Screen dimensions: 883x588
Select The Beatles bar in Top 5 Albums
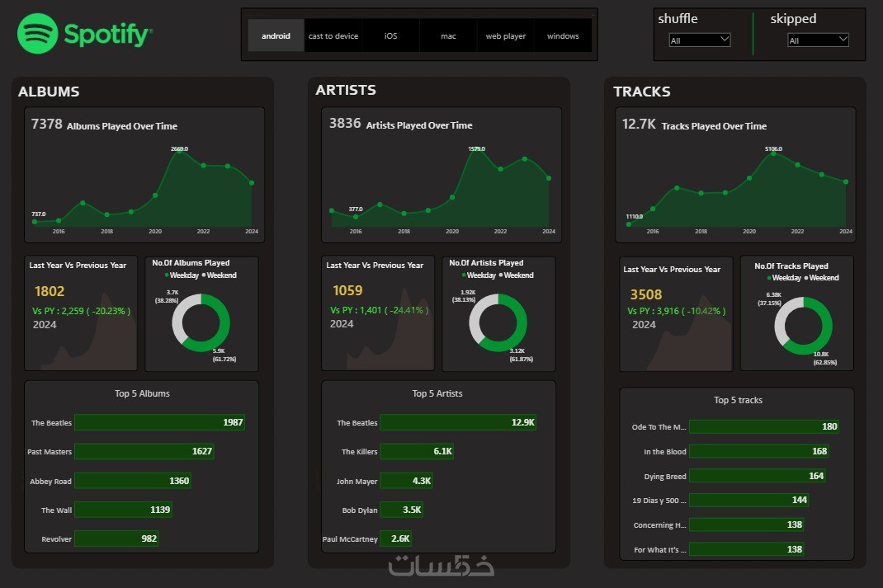click(x=159, y=422)
